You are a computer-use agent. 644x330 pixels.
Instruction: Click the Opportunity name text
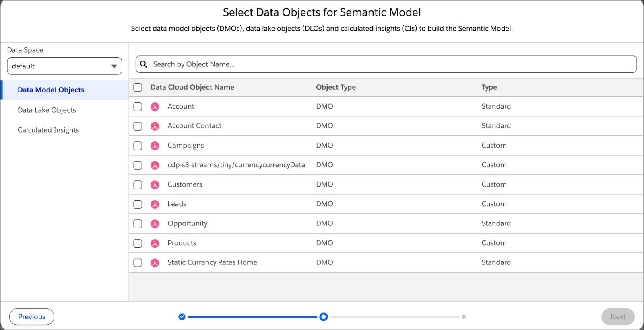point(188,223)
